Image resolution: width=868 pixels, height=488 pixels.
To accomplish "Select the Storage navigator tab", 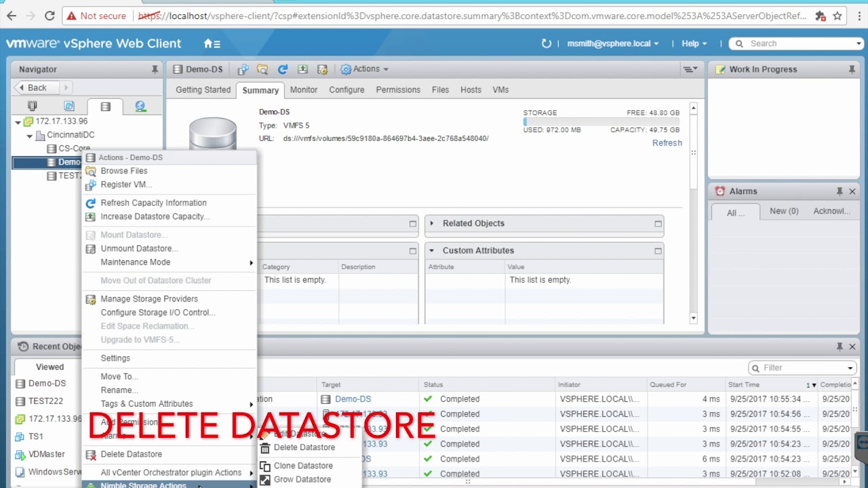I will (105, 106).
